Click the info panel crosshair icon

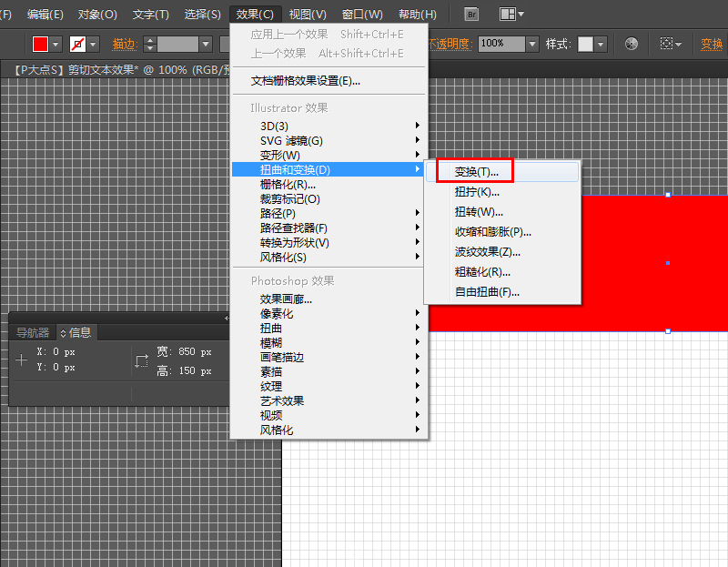21,359
